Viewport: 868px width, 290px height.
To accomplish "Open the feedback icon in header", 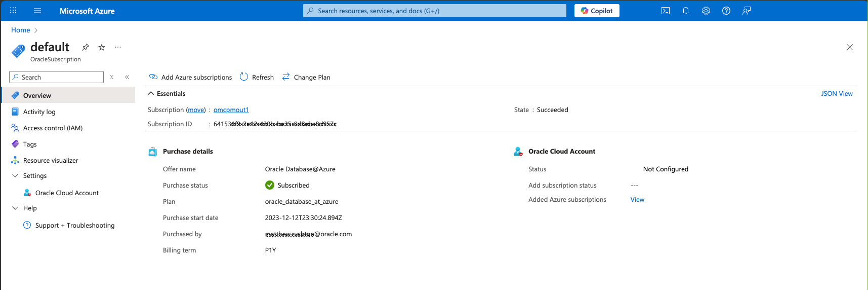I will (747, 11).
